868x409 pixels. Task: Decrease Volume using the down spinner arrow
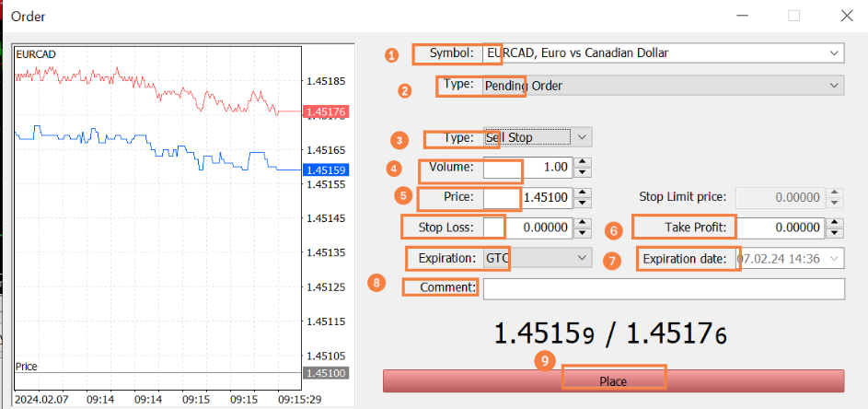click(x=582, y=172)
